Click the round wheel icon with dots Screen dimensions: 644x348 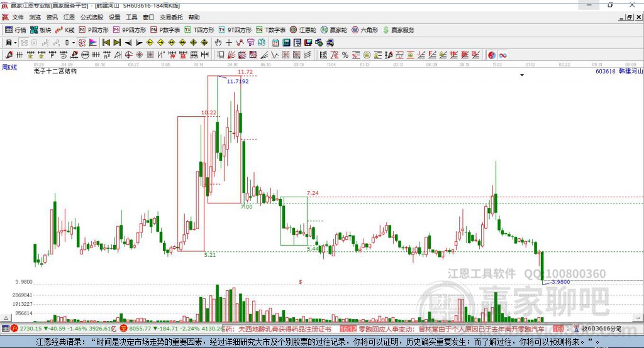(x=86, y=55)
